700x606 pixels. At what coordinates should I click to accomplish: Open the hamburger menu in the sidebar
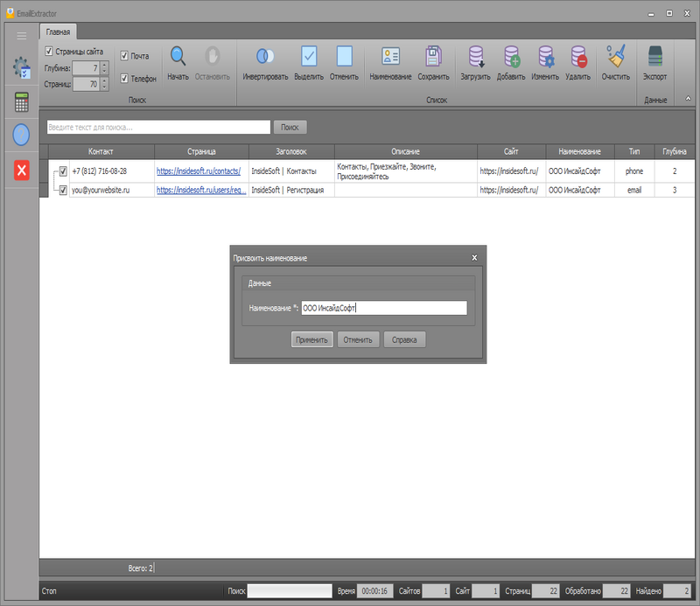tap(21, 36)
